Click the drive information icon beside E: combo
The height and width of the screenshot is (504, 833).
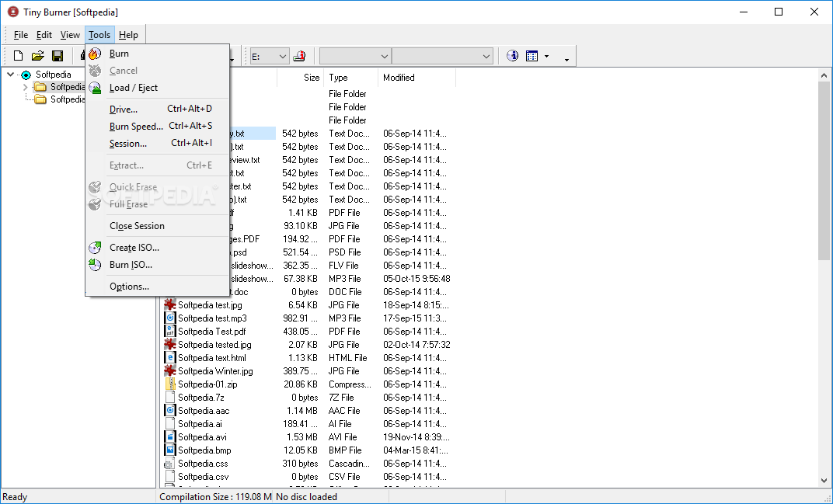point(300,56)
